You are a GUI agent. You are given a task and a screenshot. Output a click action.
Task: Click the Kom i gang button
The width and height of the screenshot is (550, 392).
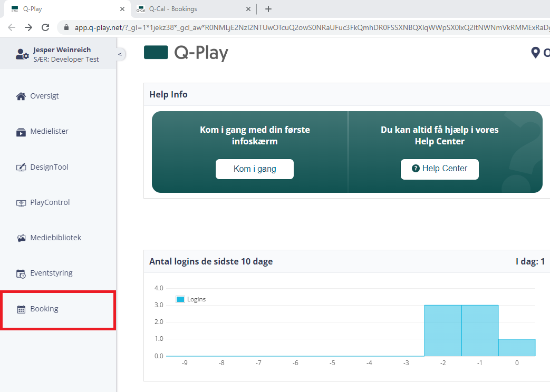pyautogui.click(x=255, y=169)
